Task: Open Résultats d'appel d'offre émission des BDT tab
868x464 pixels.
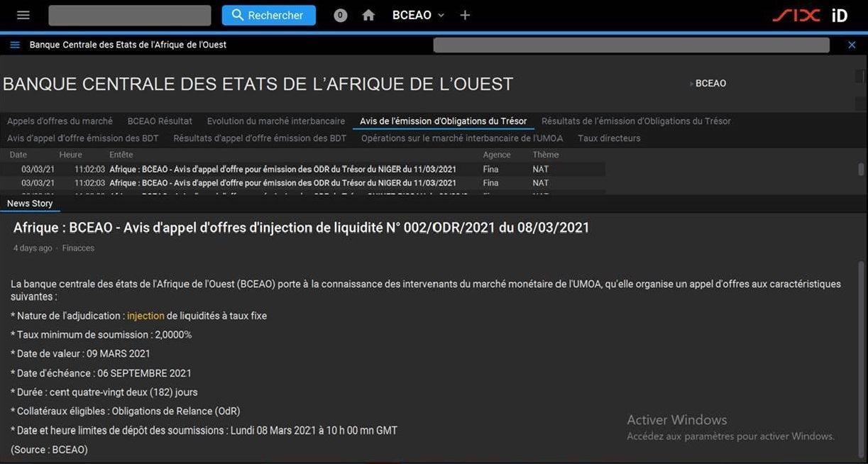Action: [260, 138]
